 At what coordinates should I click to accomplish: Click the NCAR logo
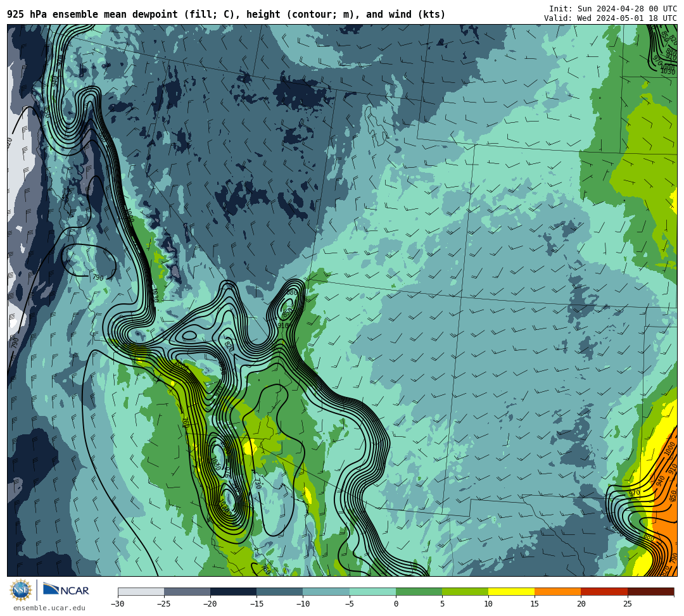tap(66, 590)
